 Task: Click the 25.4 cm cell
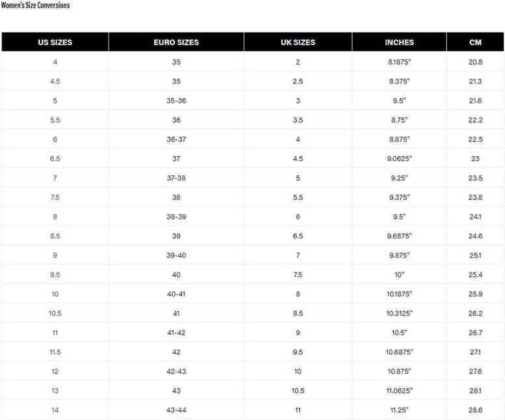pyautogui.click(x=475, y=274)
